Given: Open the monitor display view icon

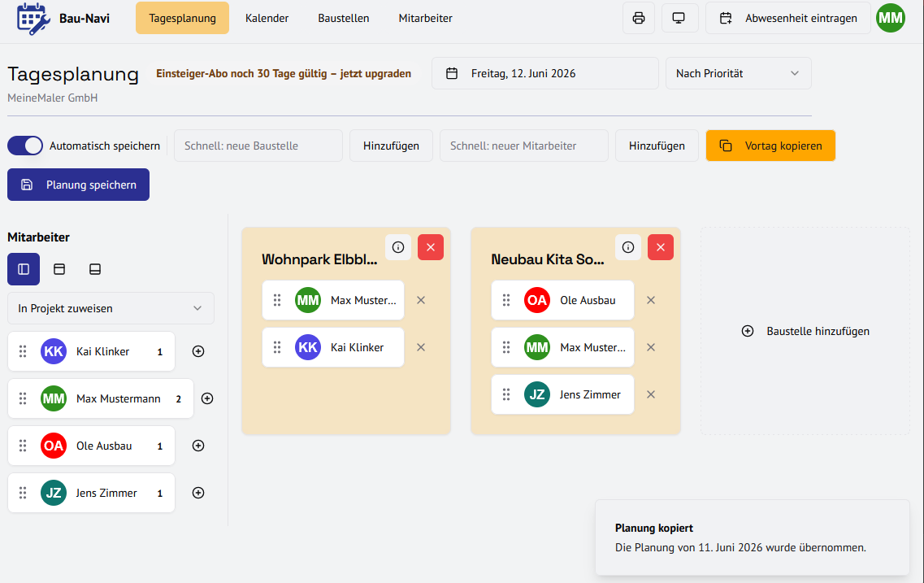Looking at the screenshot, I should point(679,18).
